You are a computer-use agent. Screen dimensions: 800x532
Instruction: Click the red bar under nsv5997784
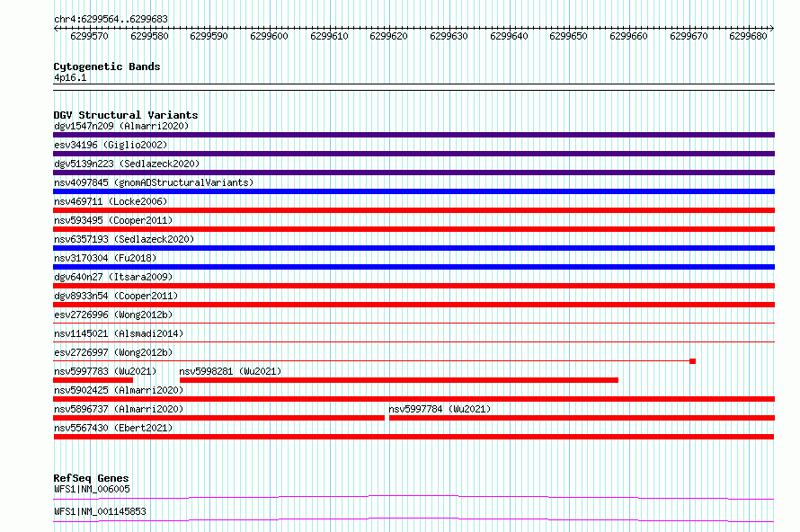[x=582, y=418]
